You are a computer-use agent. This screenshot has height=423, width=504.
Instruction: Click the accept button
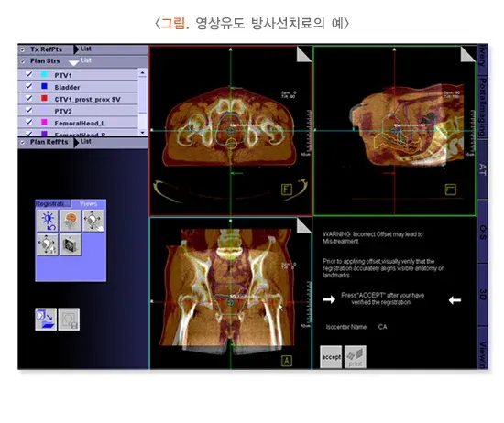pyautogui.click(x=331, y=357)
